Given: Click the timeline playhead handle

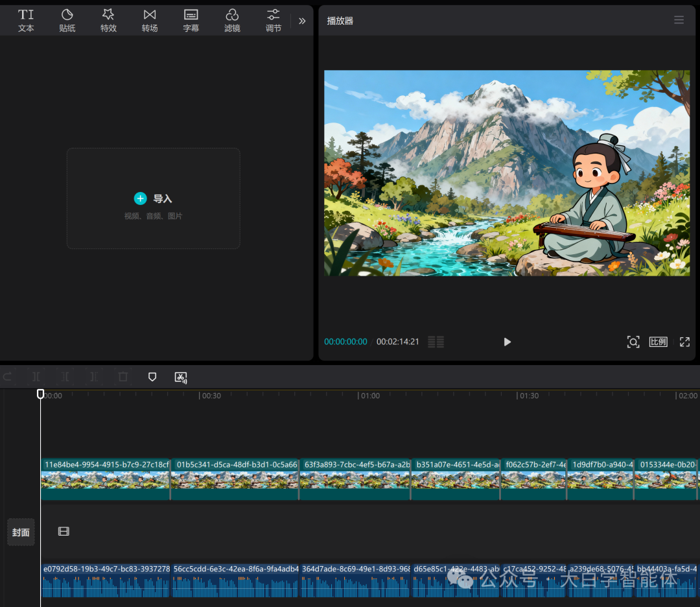Looking at the screenshot, I should click(40, 394).
